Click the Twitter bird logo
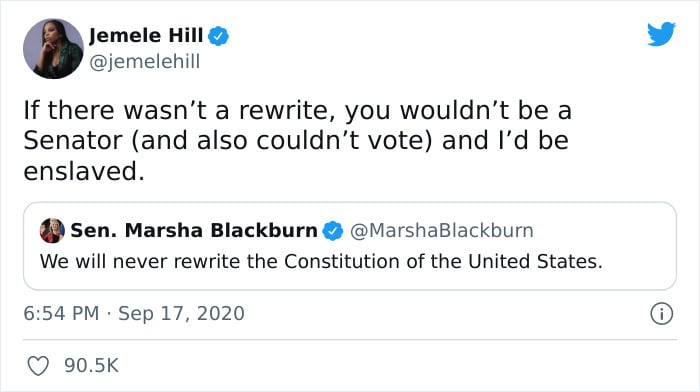The height and width of the screenshot is (392, 700). click(661, 33)
